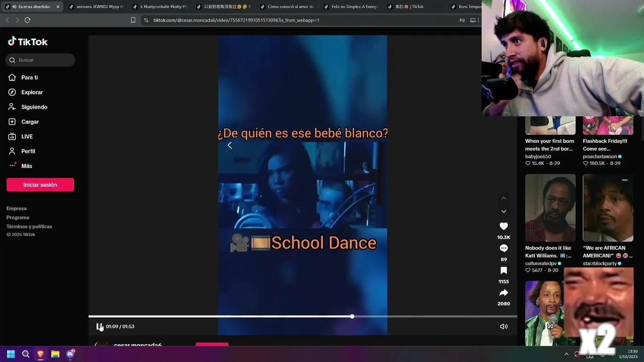Open the Programa footer link

click(x=18, y=217)
